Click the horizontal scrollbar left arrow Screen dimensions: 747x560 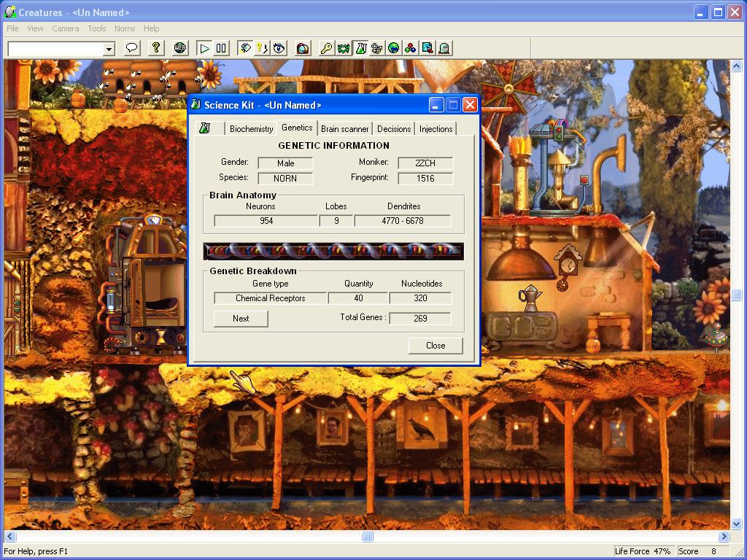10,537
